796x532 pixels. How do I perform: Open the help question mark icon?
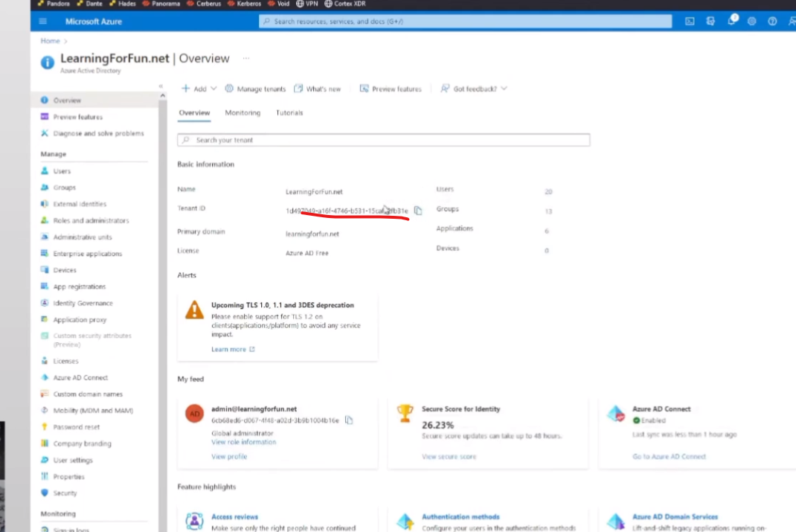772,22
